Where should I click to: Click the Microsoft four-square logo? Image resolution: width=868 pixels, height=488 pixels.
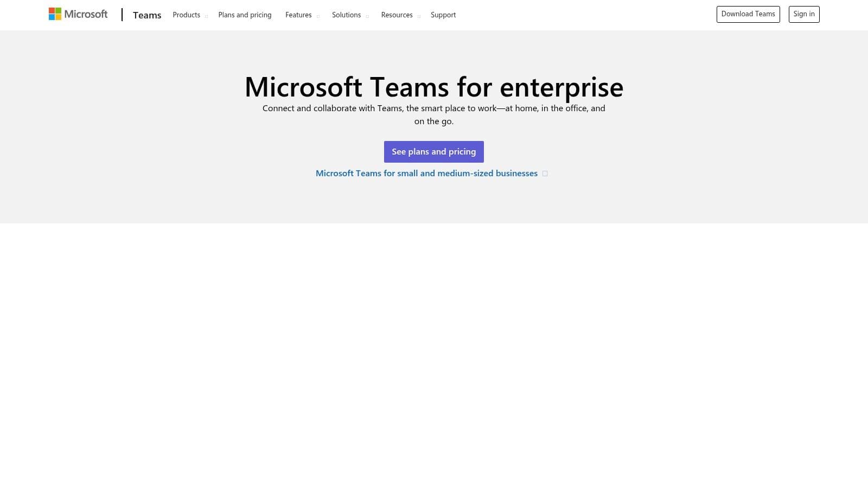point(55,14)
